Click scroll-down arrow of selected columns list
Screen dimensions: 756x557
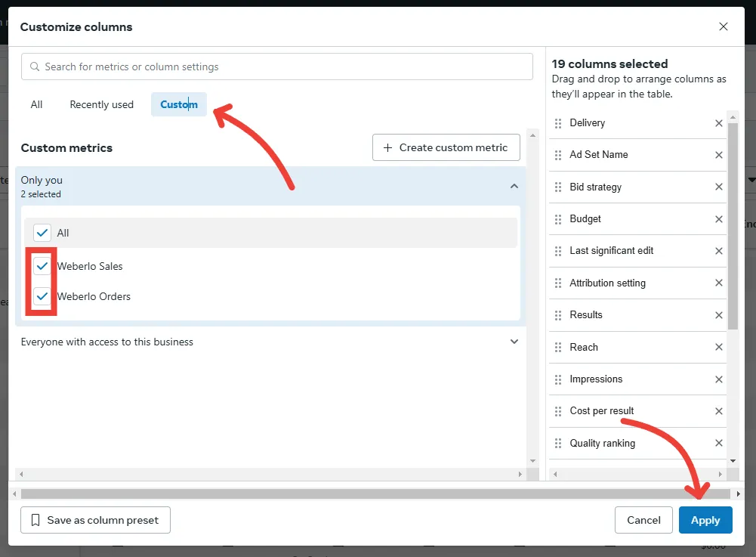tap(733, 461)
